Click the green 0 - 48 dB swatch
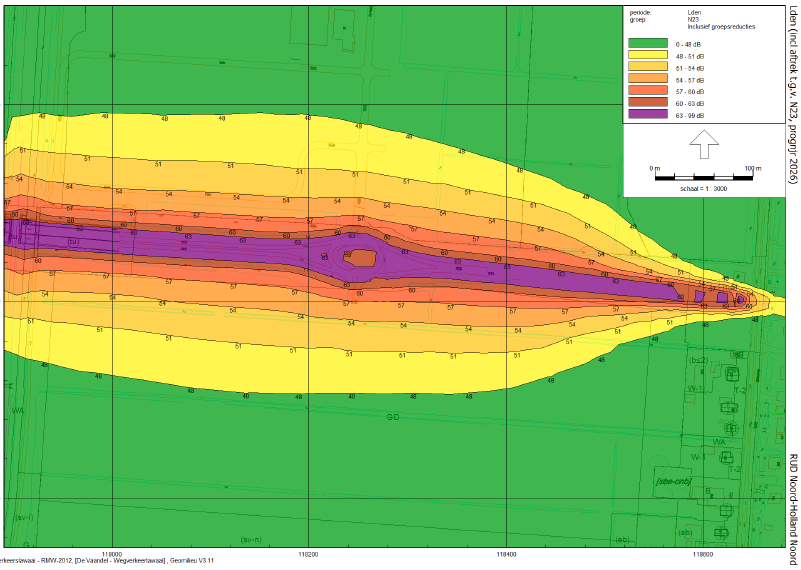The height and width of the screenshot is (570, 801). tap(646, 44)
